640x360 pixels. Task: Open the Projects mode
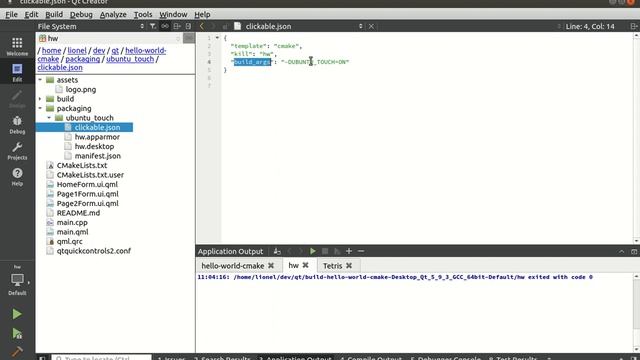click(17, 151)
